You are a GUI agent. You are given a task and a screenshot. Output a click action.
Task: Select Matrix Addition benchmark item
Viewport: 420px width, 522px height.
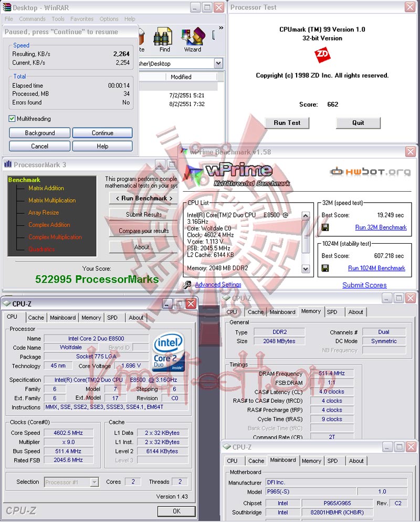click(x=46, y=188)
